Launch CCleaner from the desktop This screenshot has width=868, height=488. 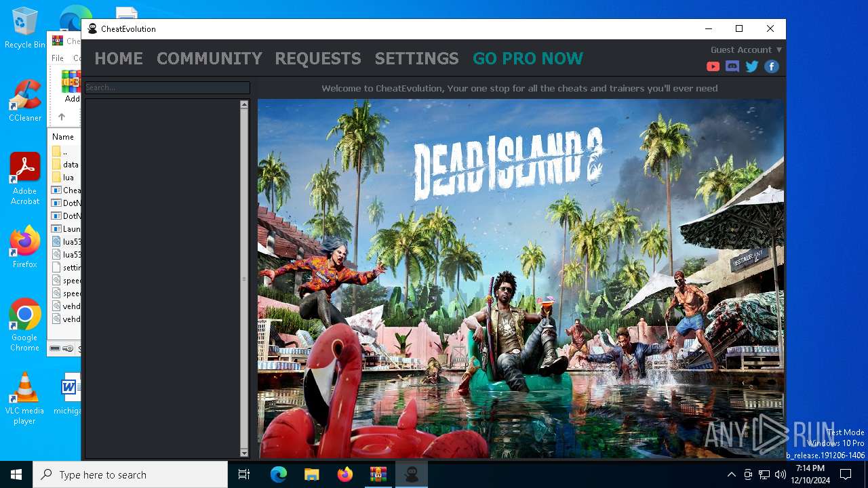coord(25,100)
